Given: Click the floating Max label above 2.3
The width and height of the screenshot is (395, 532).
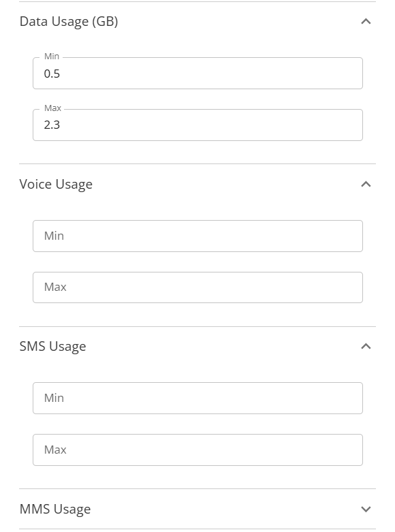Looking at the screenshot, I should [52, 108].
